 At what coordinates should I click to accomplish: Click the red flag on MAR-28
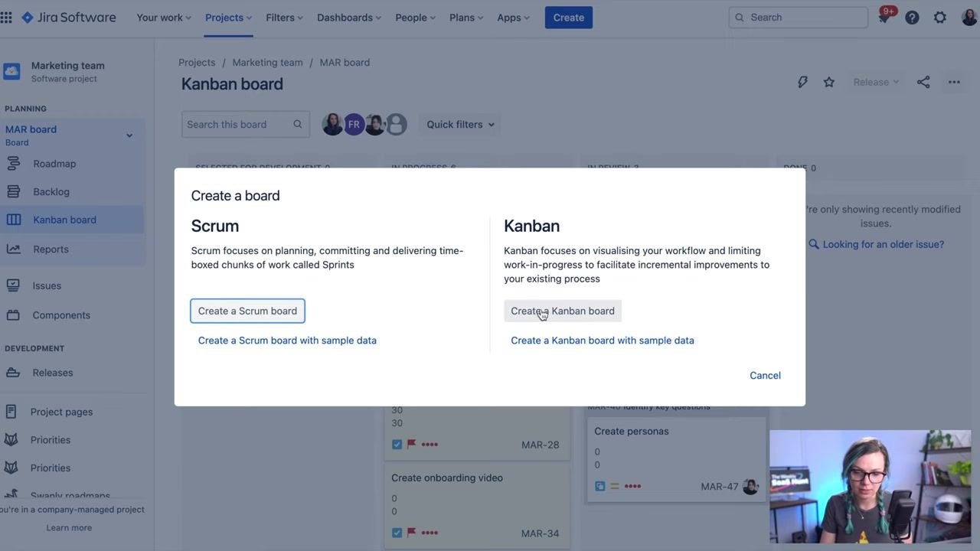(x=412, y=444)
